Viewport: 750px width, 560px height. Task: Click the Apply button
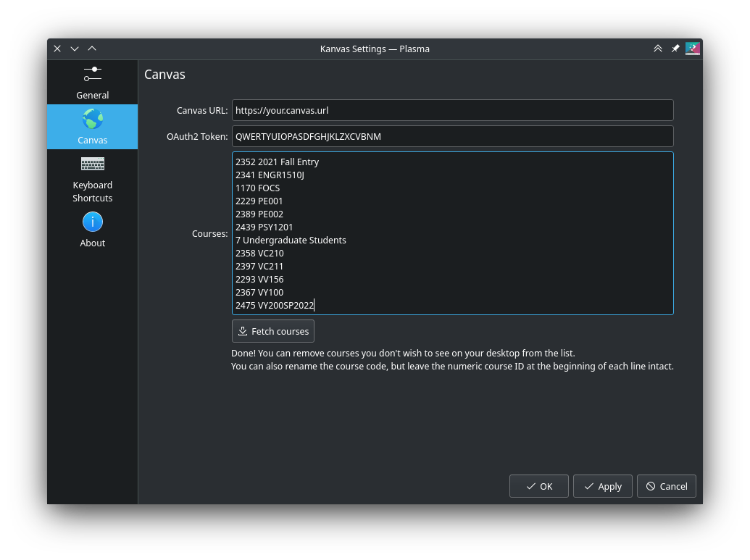coord(603,486)
